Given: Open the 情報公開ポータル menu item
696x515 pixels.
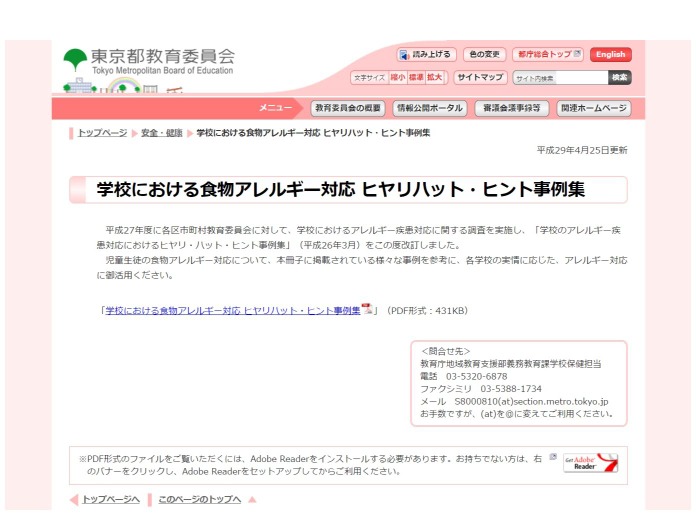Looking at the screenshot, I should 430,108.
